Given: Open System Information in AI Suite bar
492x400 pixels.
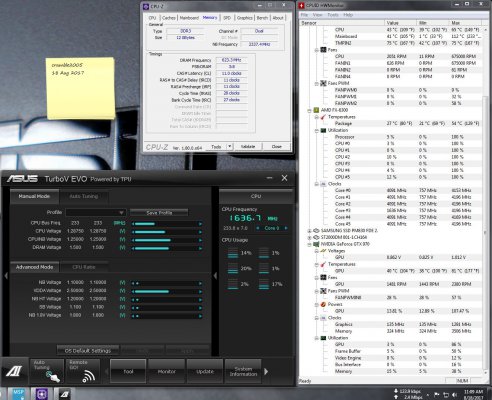Looking at the screenshot, I should 243,371.
